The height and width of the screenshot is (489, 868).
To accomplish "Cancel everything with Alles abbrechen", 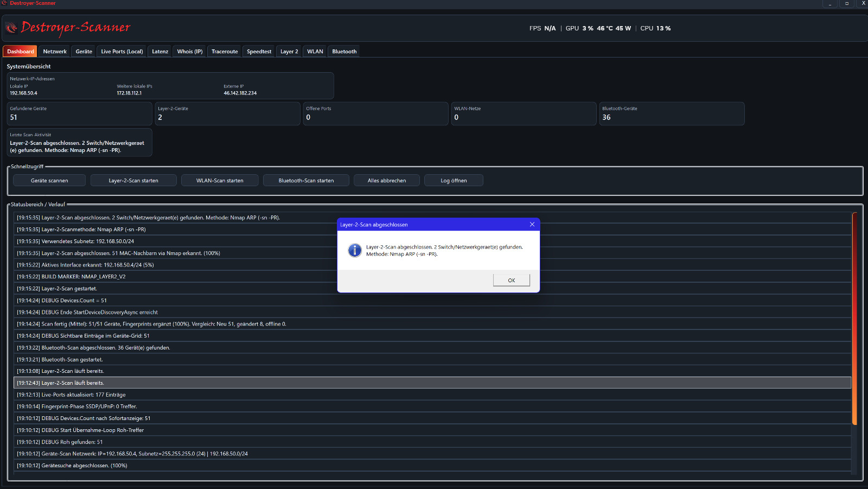I will click(x=387, y=180).
